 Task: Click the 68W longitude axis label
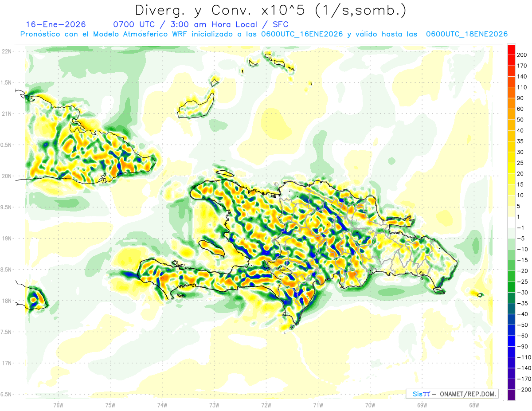(473, 404)
